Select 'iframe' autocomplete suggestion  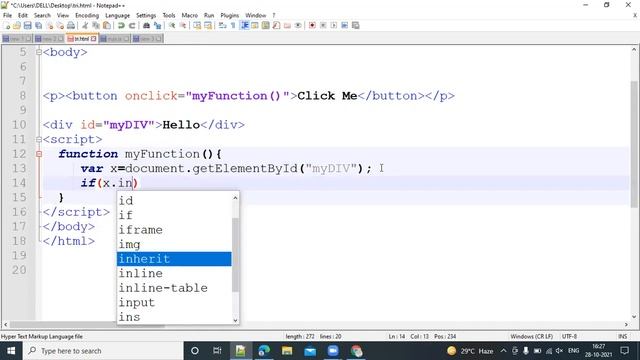(174, 230)
